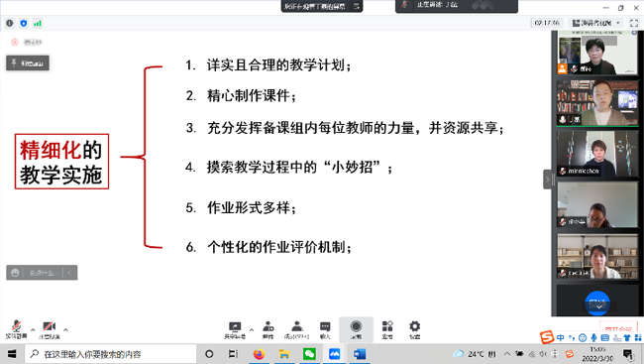
Task: Open the members list panel
Action: (x=296, y=330)
